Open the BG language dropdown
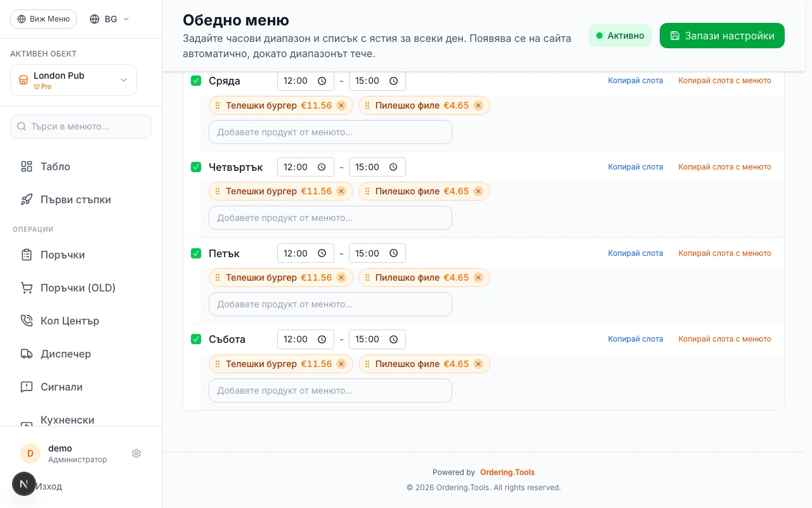Viewport: 812px width, 508px height. point(110,19)
